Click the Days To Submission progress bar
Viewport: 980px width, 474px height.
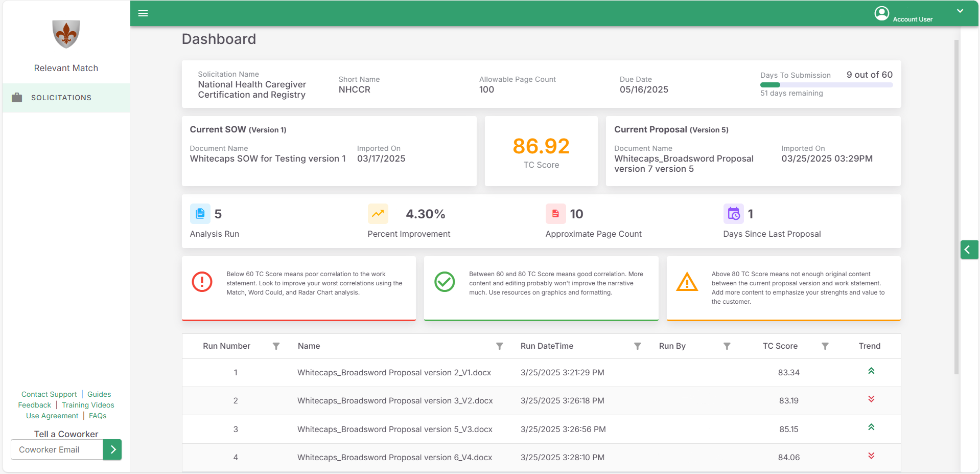coord(826,85)
